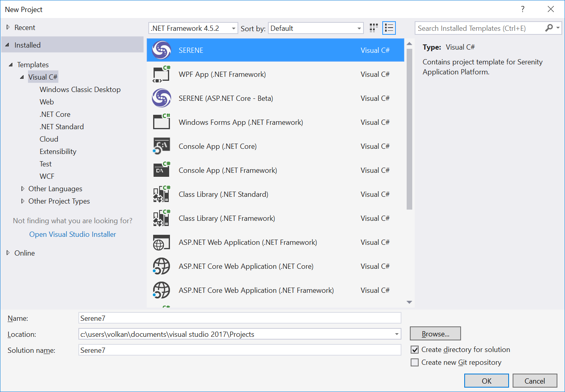Click the Console App (.NET Core) icon
The height and width of the screenshot is (392, 565).
click(x=162, y=146)
